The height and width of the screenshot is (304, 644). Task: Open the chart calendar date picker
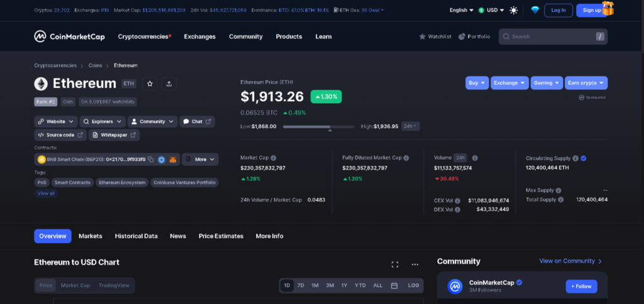coord(394,286)
